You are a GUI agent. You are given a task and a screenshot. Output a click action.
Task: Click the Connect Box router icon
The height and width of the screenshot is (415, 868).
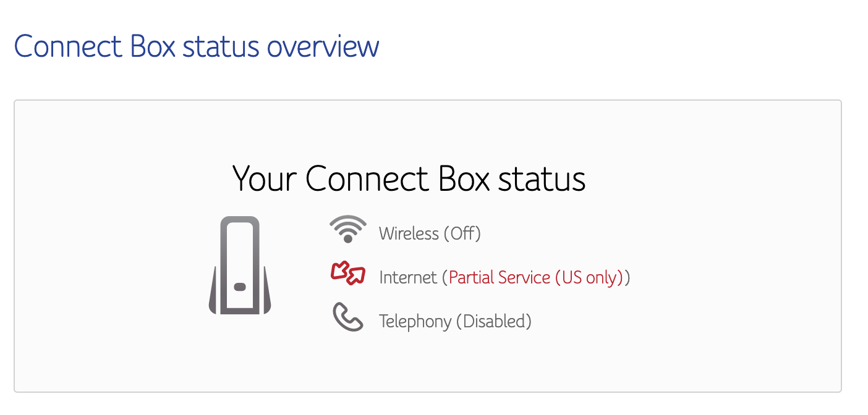pyautogui.click(x=240, y=265)
